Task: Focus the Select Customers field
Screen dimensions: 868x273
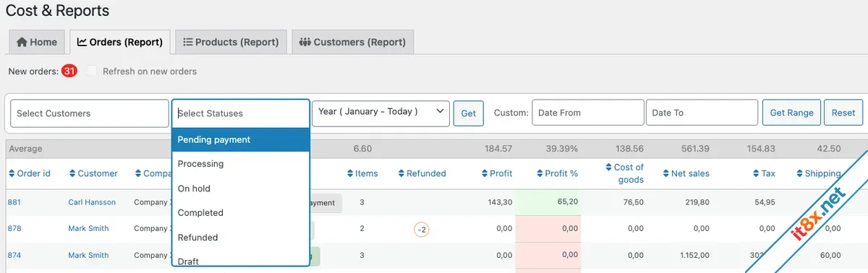Action: pos(90,113)
